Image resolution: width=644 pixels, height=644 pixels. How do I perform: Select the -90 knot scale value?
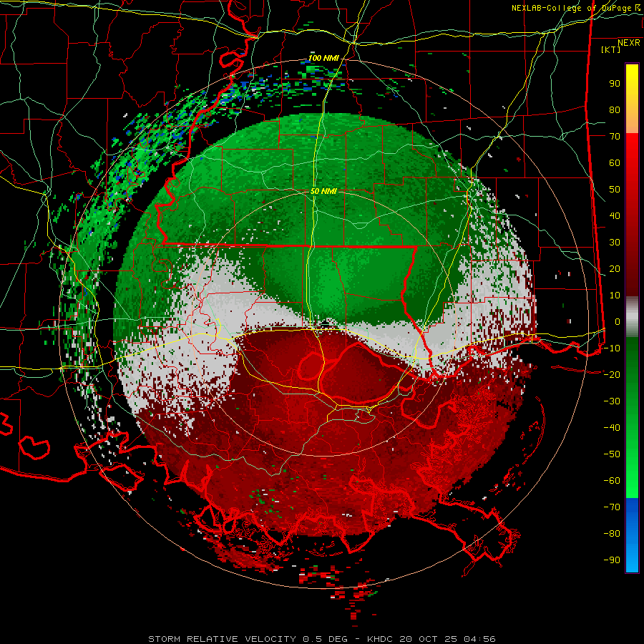coord(612,560)
